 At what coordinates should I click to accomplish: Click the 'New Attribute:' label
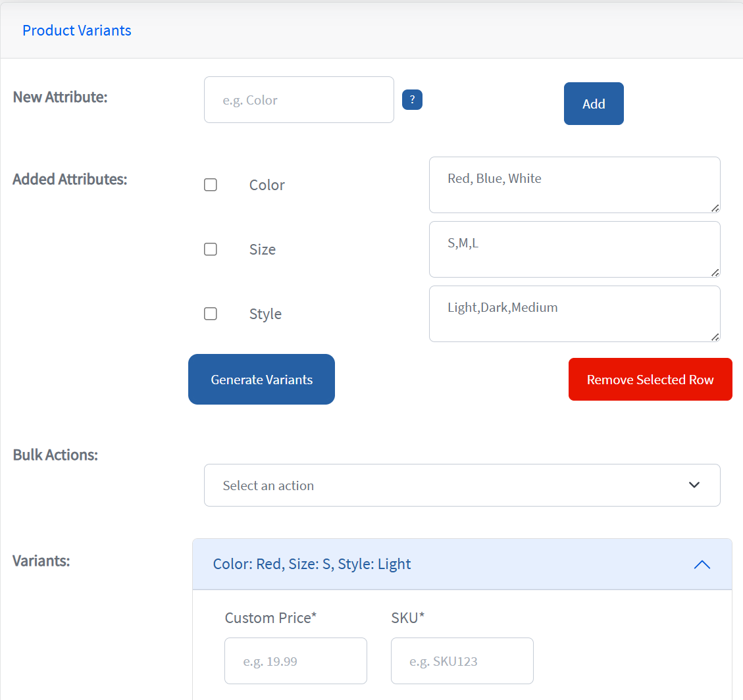click(x=60, y=97)
